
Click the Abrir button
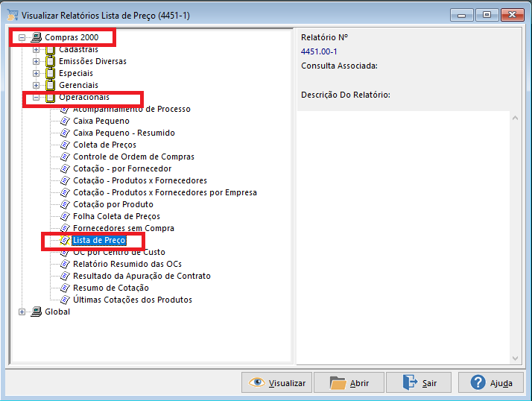(349, 382)
